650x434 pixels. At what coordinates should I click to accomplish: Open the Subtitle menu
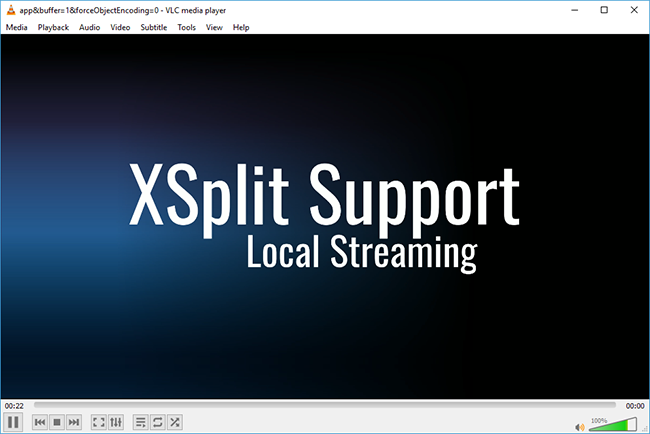click(x=154, y=27)
